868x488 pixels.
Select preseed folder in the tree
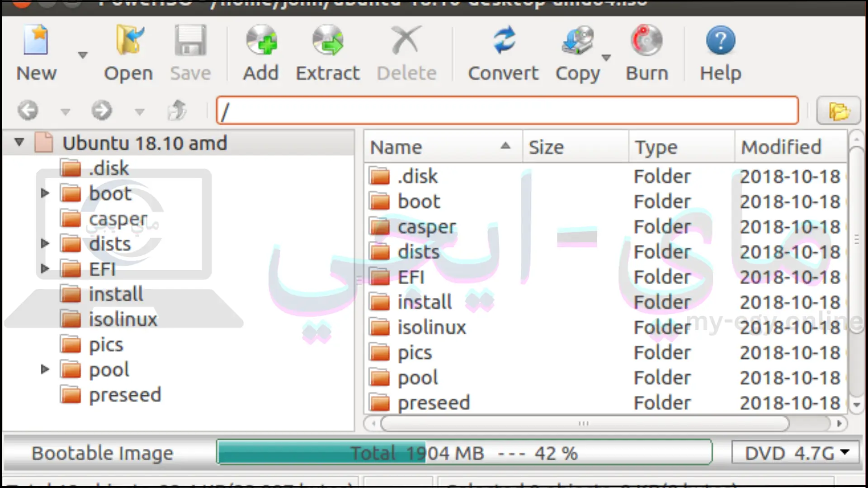point(125,395)
